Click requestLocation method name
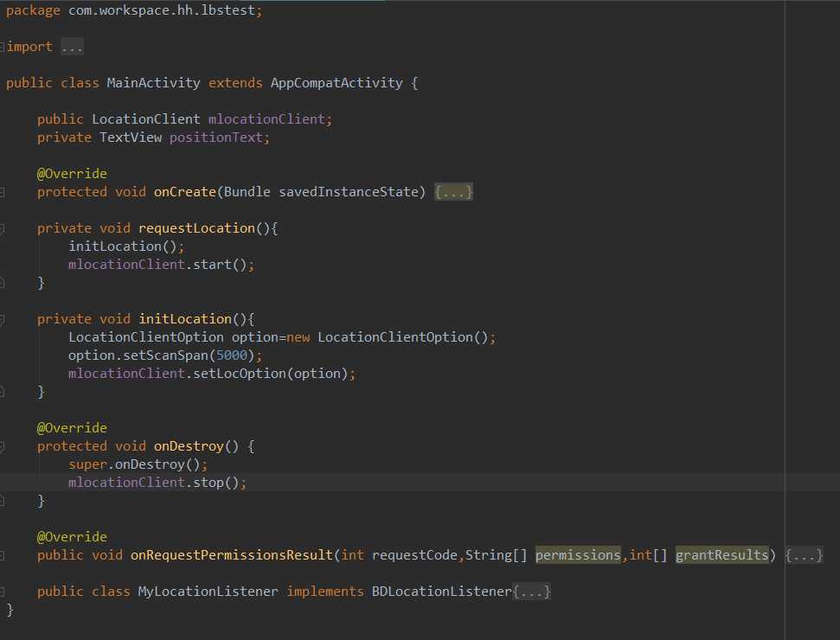 196,228
